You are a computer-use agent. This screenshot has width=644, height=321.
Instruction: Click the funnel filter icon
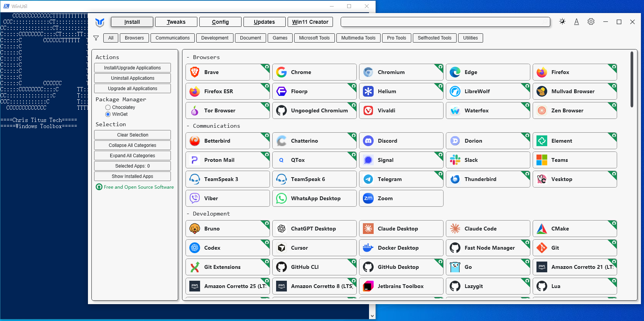click(x=96, y=38)
